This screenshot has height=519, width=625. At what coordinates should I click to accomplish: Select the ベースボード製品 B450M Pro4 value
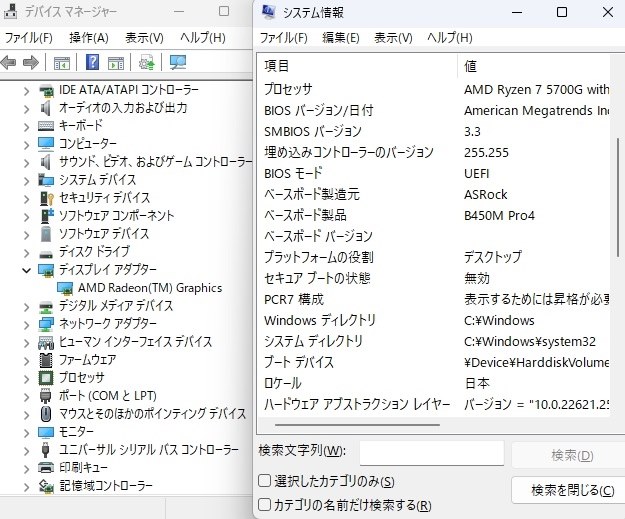click(x=499, y=216)
